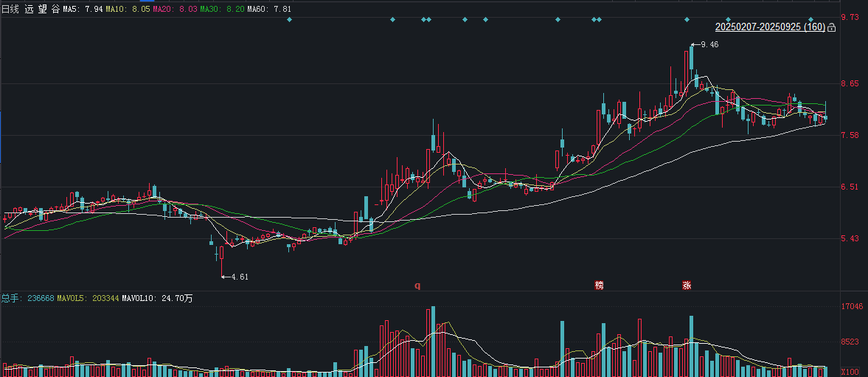Click the red q marker below the chart
Viewport: 868px width, 377px height.
(x=418, y=286)
